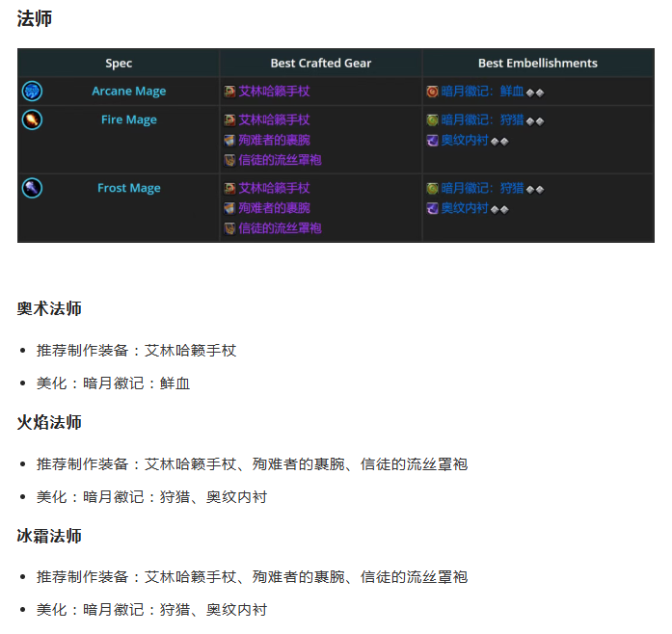Click the 信徒的流丝罩袍 icon in Frost Mage row
This screenshot has height=634, width=672.
229,228
